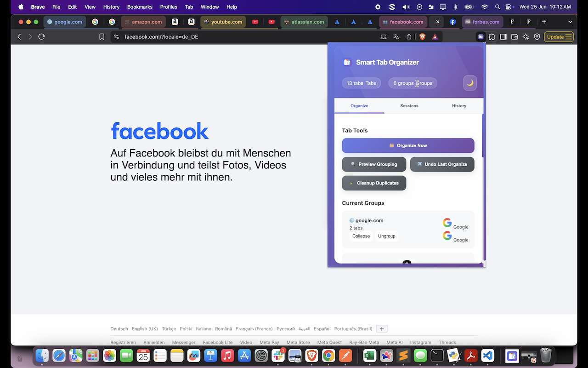The image size is (588, 368).
Task: Click the Brave Shields lion icon
Action: [423, 37]
